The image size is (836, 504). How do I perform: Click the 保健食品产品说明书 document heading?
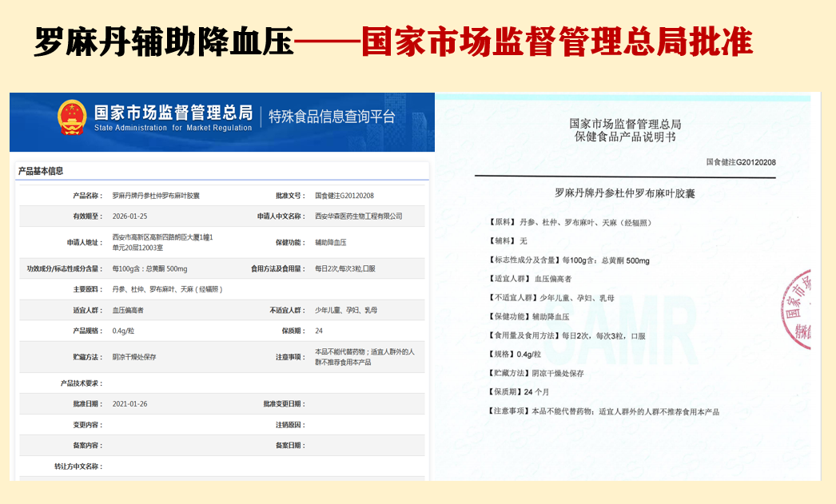[x=625, y=137]
